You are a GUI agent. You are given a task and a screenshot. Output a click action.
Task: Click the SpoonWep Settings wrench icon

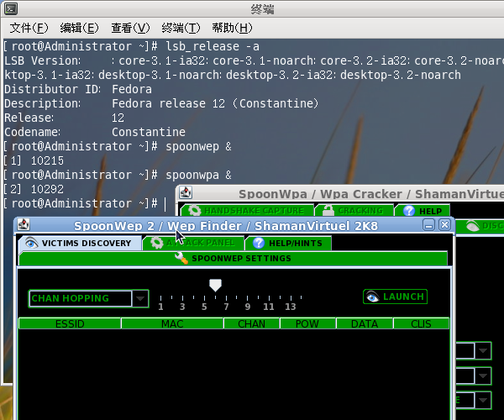(181, 258)
